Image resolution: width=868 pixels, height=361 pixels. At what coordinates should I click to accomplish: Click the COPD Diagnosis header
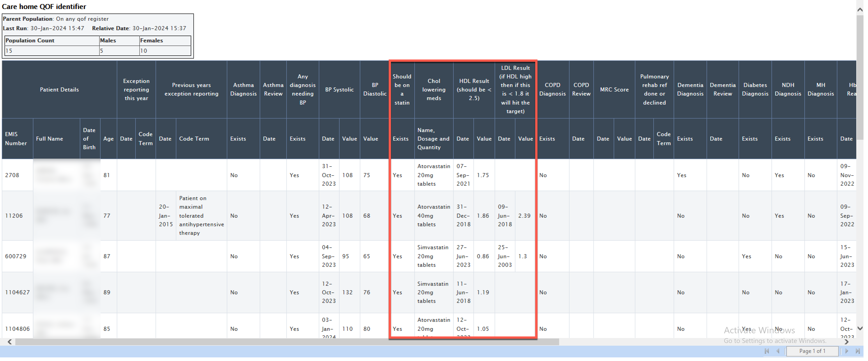coord(552,90)
